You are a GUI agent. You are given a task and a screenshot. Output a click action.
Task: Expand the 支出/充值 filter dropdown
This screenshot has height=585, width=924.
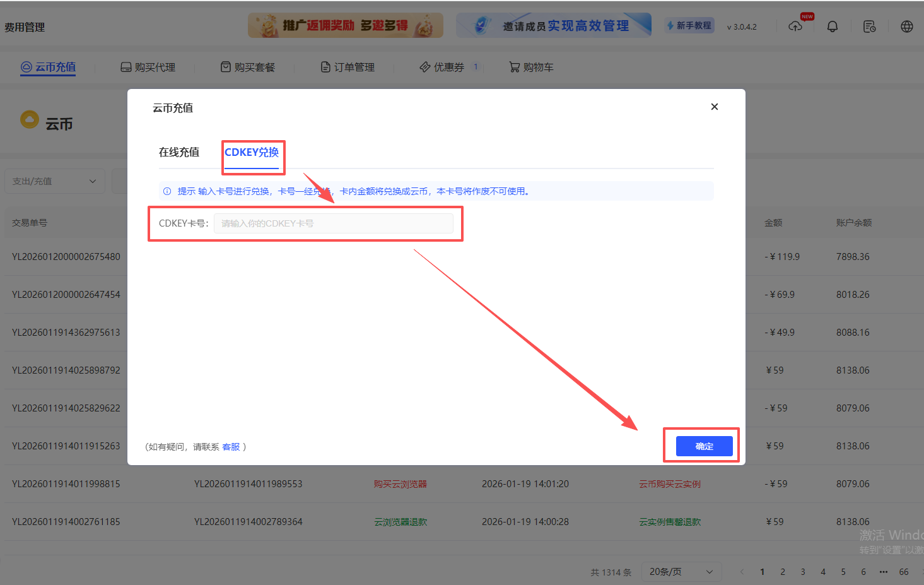[x=54, y=181]
